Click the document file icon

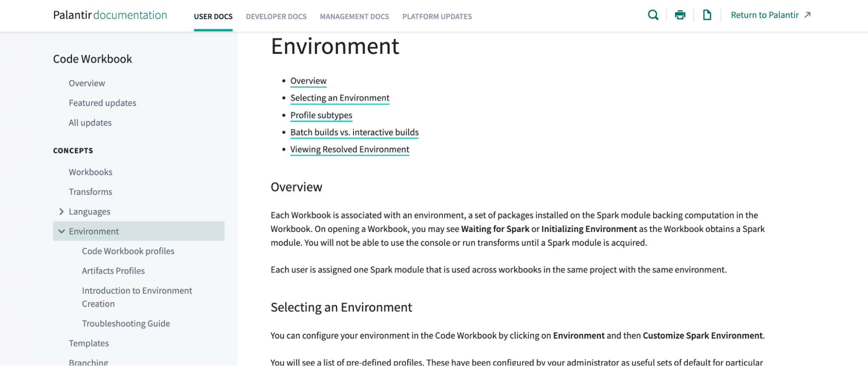tap(707, 15)
